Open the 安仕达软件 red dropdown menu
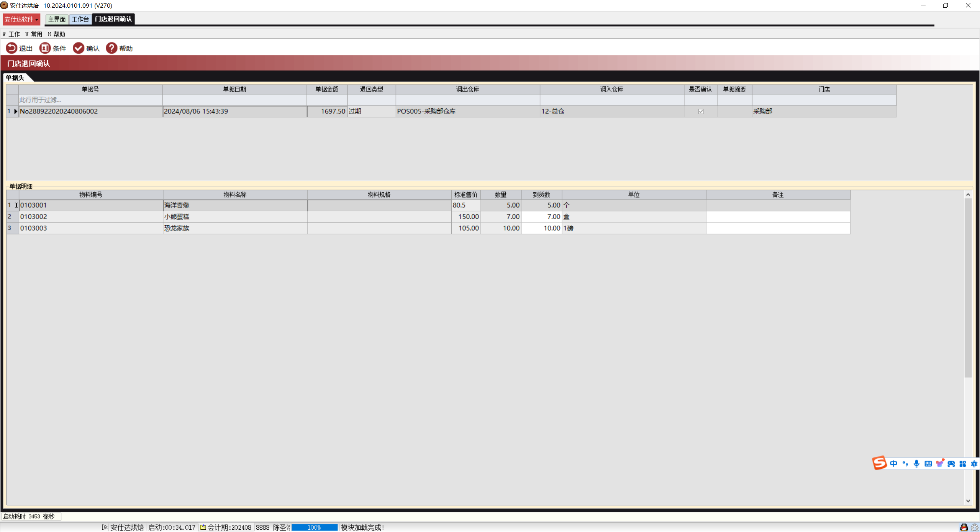This screenshot has width=980, height=532. [21, 19]
